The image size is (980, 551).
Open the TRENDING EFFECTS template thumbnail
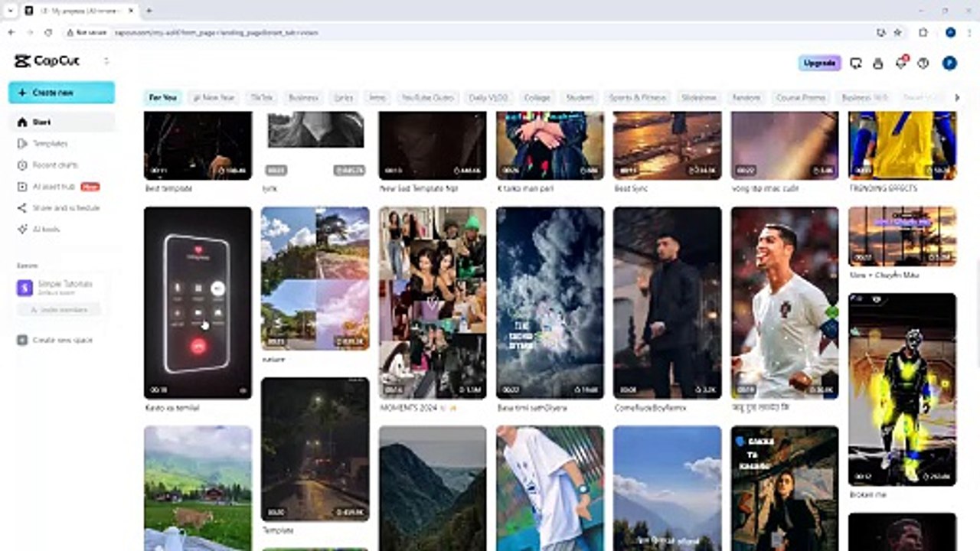pos(903,145)
